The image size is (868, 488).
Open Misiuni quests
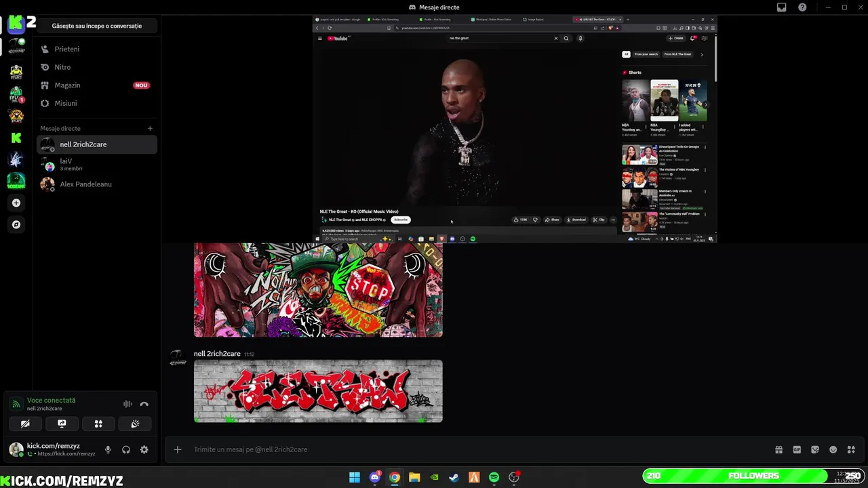(x=96, y=103)
